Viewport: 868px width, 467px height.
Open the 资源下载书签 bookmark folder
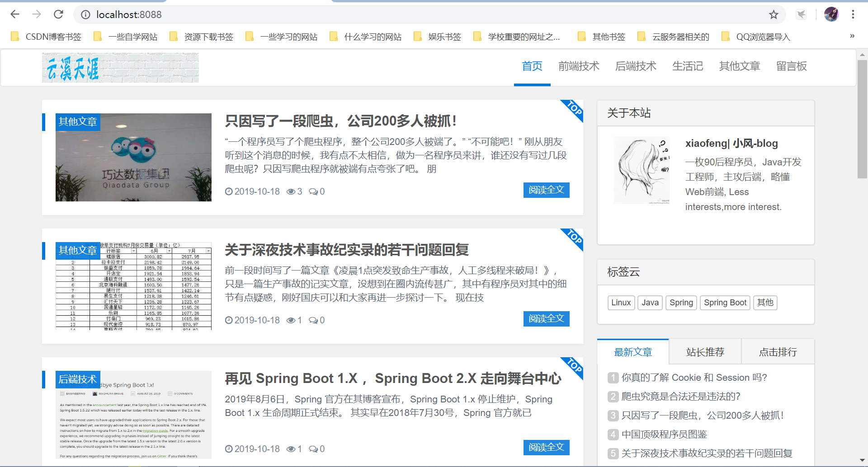pyautogui.click(x=202, y=37)
